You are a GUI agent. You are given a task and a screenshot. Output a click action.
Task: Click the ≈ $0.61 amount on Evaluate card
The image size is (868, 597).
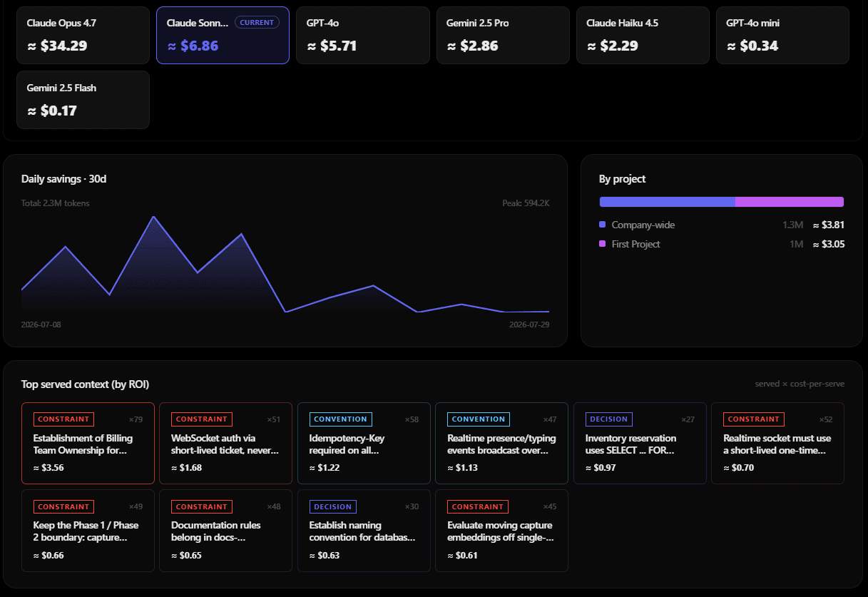click(x=463, y=555)
